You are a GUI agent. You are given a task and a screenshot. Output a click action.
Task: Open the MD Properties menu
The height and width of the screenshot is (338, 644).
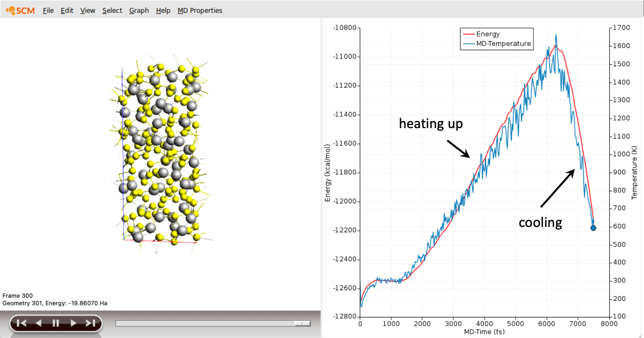coord(200,10)
